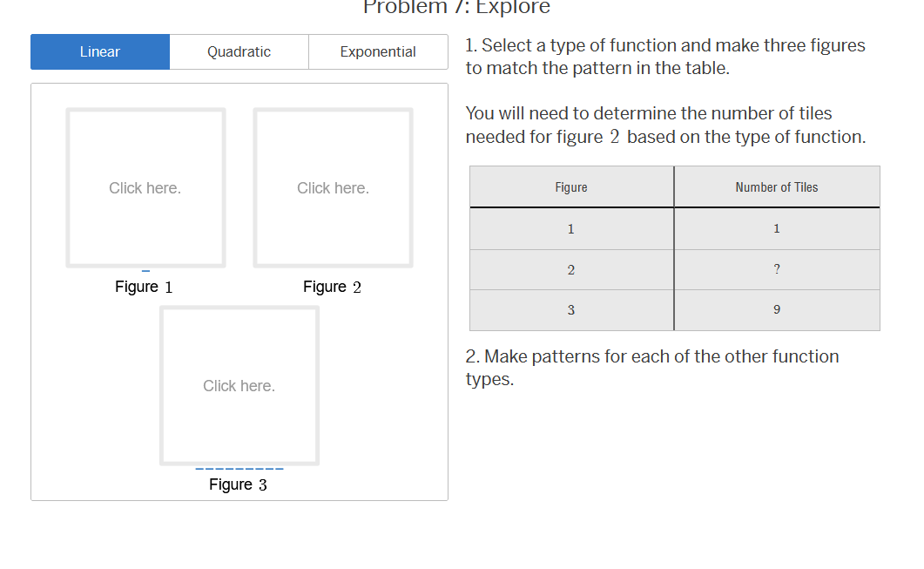Click 'Click here' inside Figure 2 box

pyautogui.click(x=333, y=186)
